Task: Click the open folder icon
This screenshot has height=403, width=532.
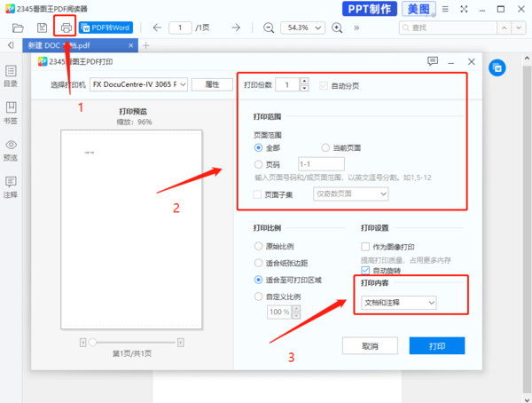Action: 18,28
